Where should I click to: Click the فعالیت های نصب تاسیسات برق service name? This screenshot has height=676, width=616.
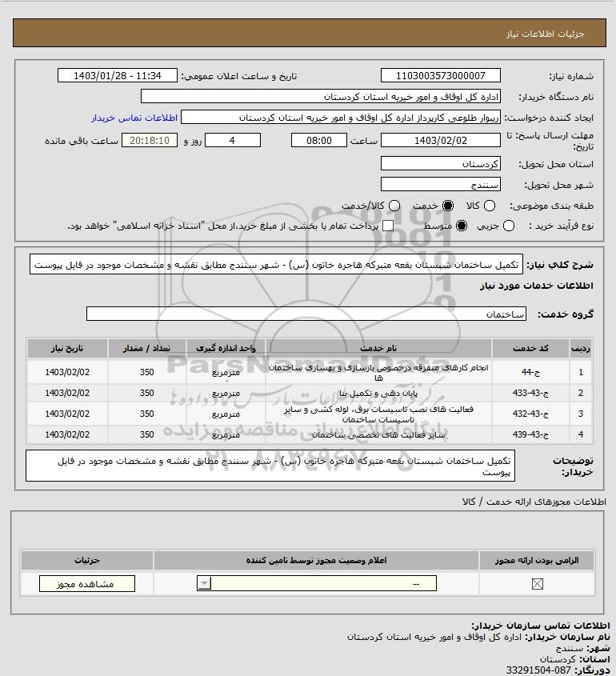pyautogui.click(x=378, y=414)
